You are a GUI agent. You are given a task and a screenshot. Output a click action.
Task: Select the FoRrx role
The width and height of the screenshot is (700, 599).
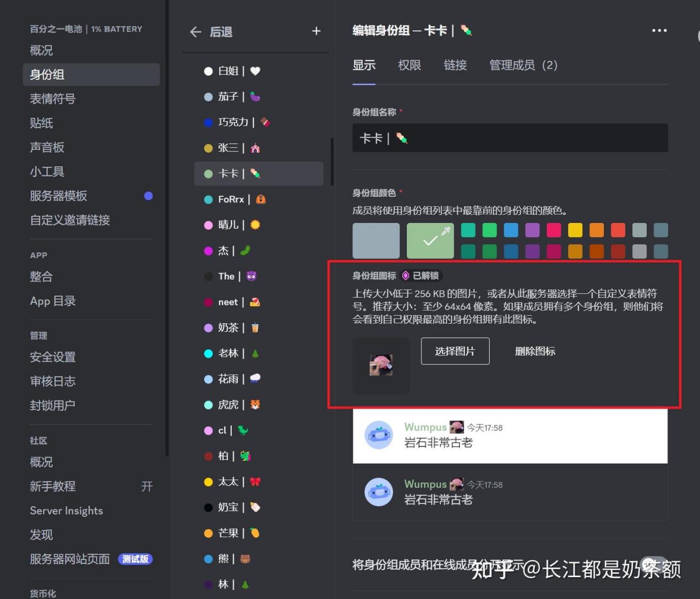(x=259, y=199)
